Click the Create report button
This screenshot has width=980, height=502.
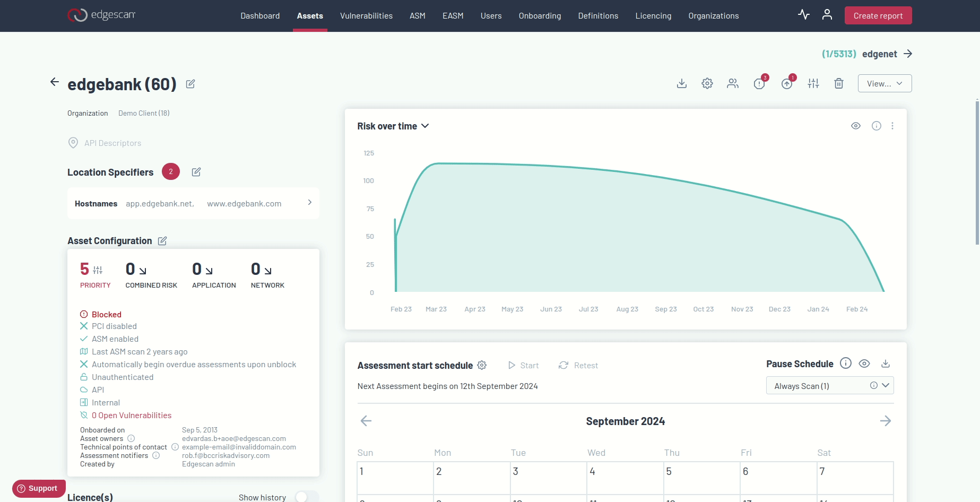coord(878,16)
